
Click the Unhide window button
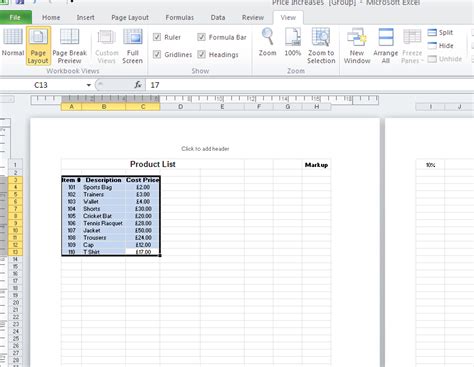445,59
